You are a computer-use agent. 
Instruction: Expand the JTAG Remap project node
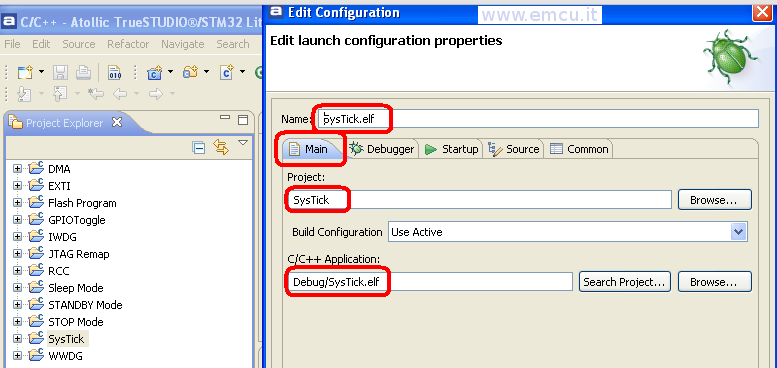18,254
